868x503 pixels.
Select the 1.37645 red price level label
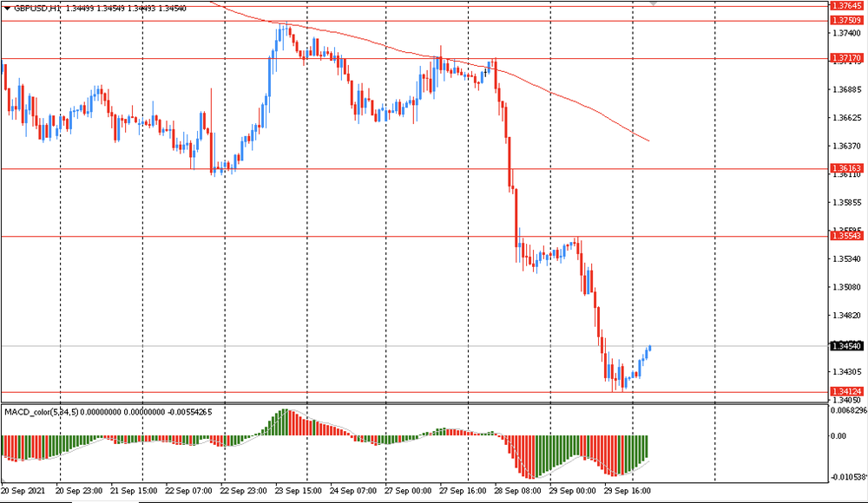(846, 5)
